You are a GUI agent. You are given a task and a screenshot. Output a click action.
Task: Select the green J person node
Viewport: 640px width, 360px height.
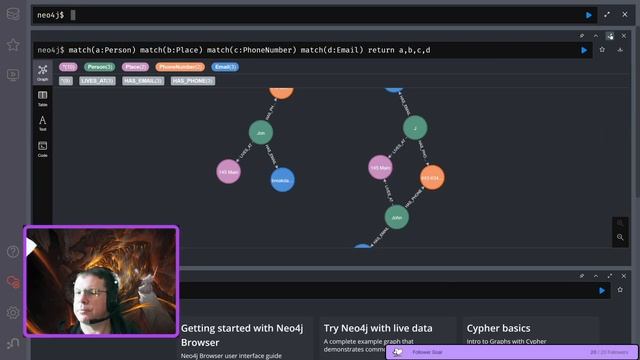click(415, 128)
